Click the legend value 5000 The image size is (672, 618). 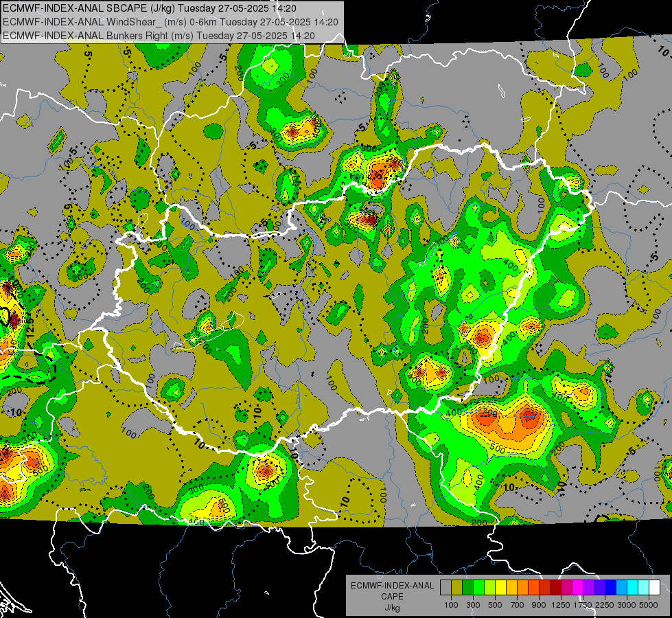pos(649,605)
